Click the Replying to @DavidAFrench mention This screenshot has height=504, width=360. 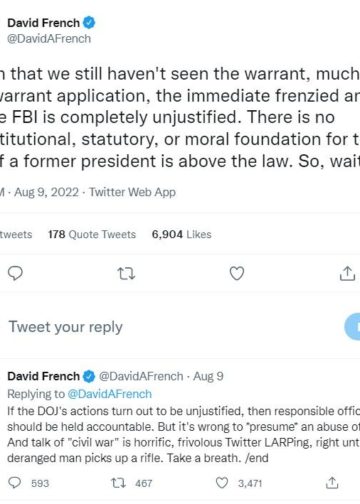(110, 394)
